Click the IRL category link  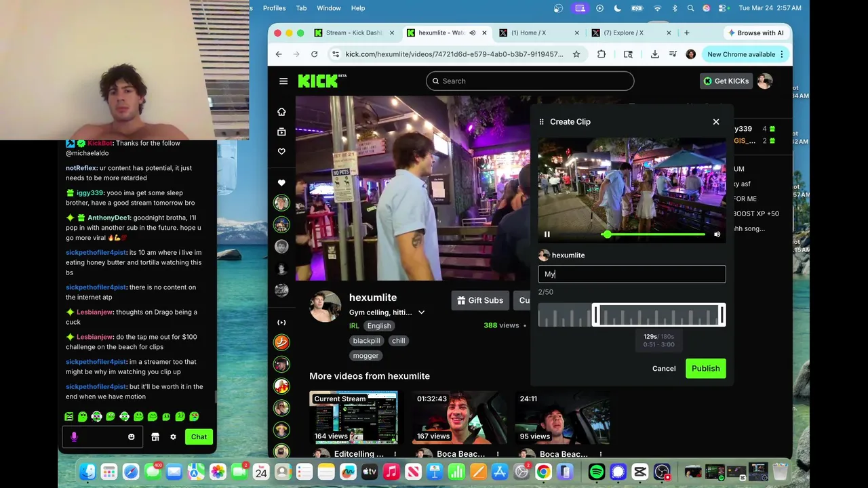(x=354, y=326)
